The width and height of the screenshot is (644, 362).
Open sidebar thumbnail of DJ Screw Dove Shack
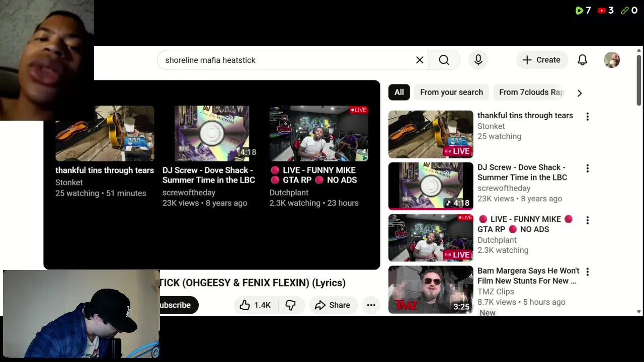click(x=431, y=186)
